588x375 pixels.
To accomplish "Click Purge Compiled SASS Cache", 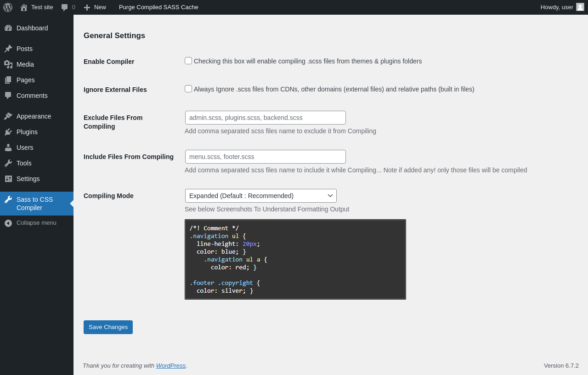I will click(158, 7).
